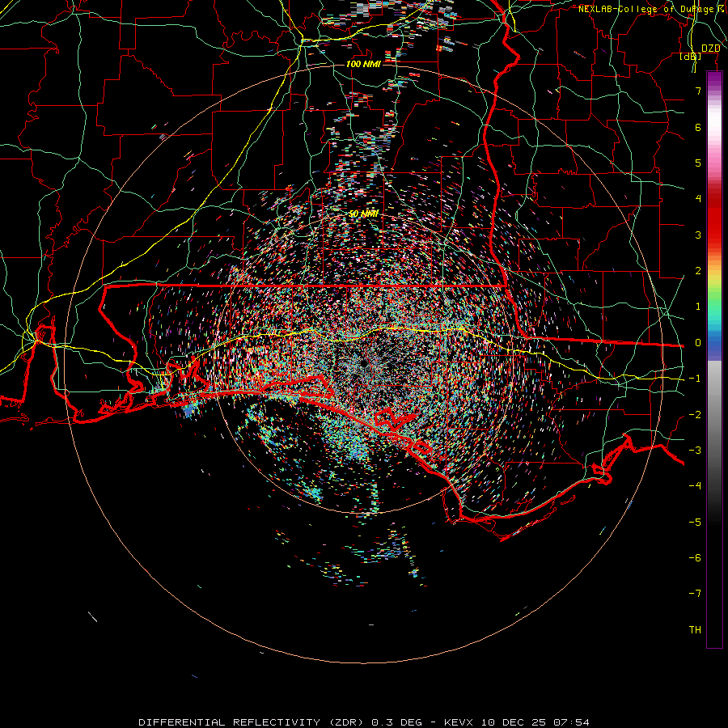
Task: Click the legend value -4
Action: tap(695, 486)
